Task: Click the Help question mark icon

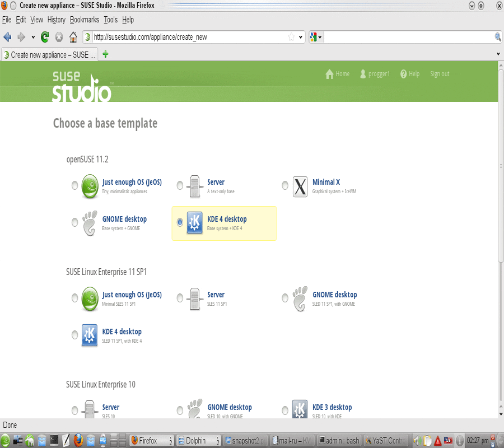Action: point(403,74)
